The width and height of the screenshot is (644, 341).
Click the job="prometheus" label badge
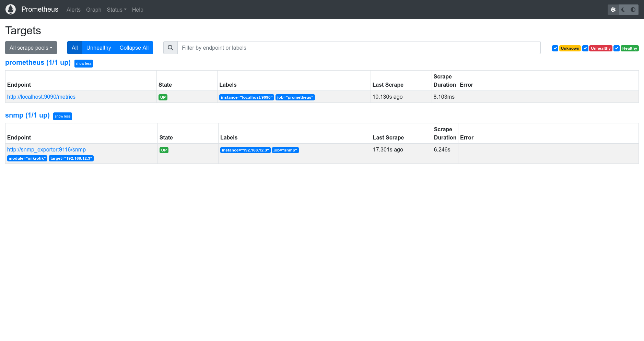point(295,97)
